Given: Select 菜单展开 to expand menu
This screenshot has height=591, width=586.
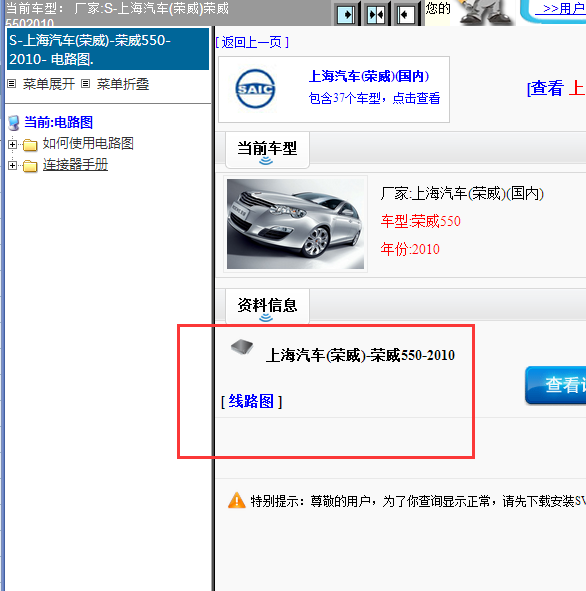Looking at the screenshot, I should click(x=49, y=84).
